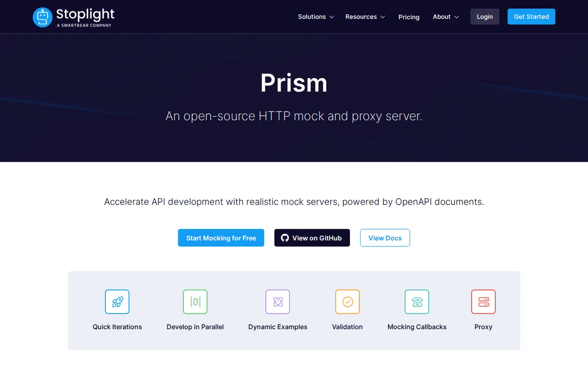The height and width of the screenshot is (368, 588).
Task: Click Start Mocking for Free
Action: tap(221, 238)
